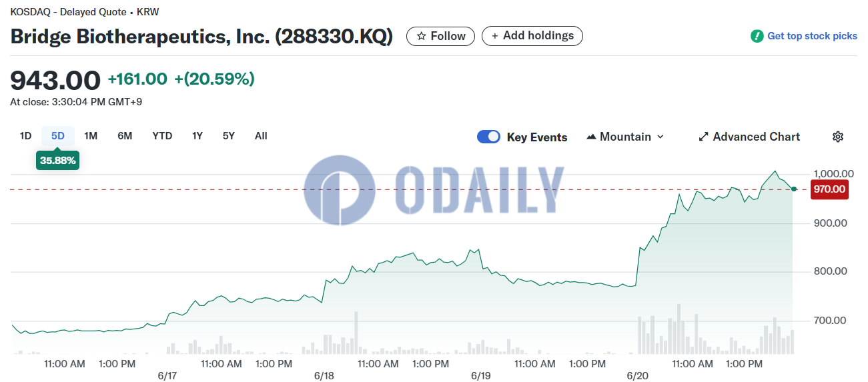Select the YTD time range
The width and height of the screenshot is (868, 382).
162,136
